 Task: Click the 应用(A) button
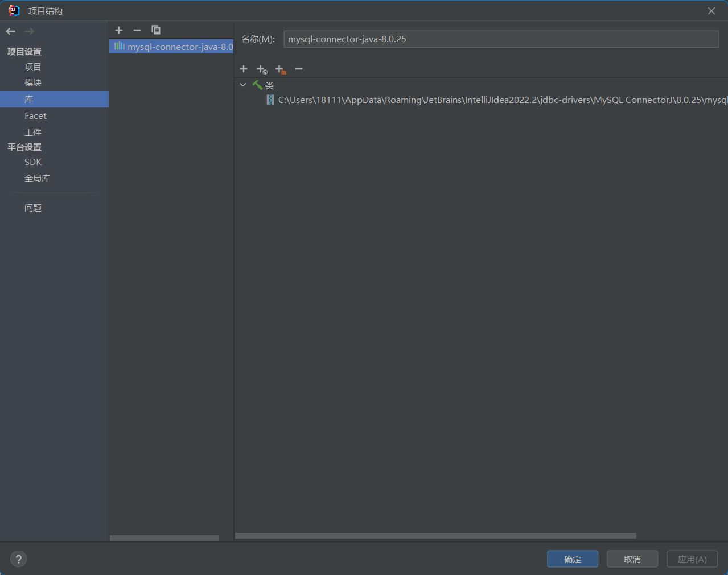(692, 559)
